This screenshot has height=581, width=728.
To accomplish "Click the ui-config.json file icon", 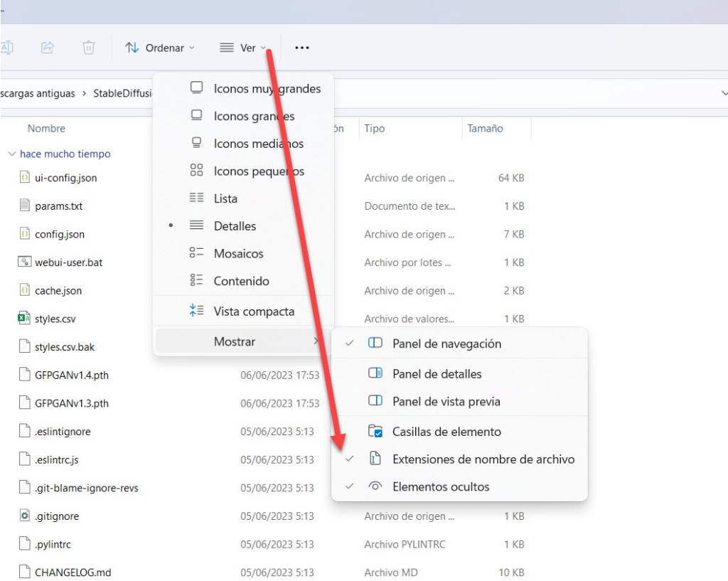I will tap(24, 177).
